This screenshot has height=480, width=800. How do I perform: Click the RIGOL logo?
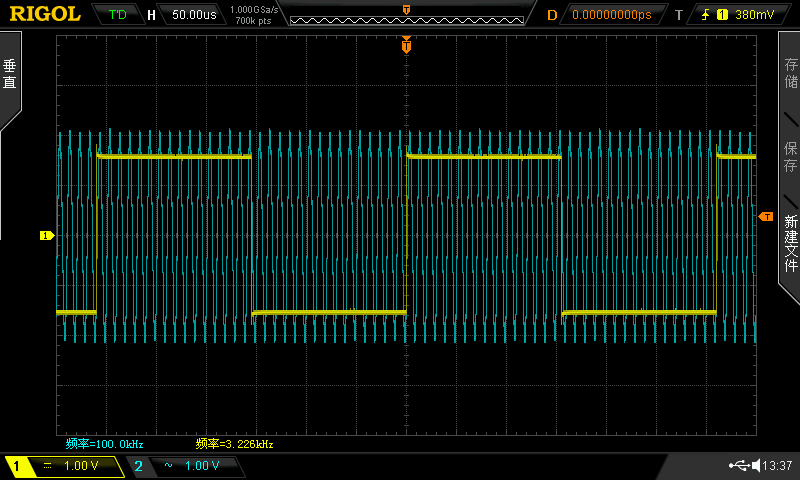45,14
